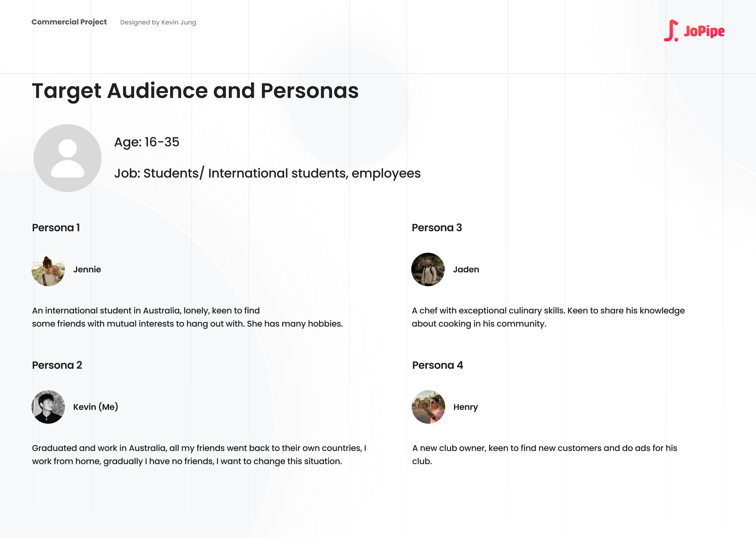The width and height of the screenshot is (756, 538).
Task: Click the name Kevin (Me)
Action: [x=96, y=407]
